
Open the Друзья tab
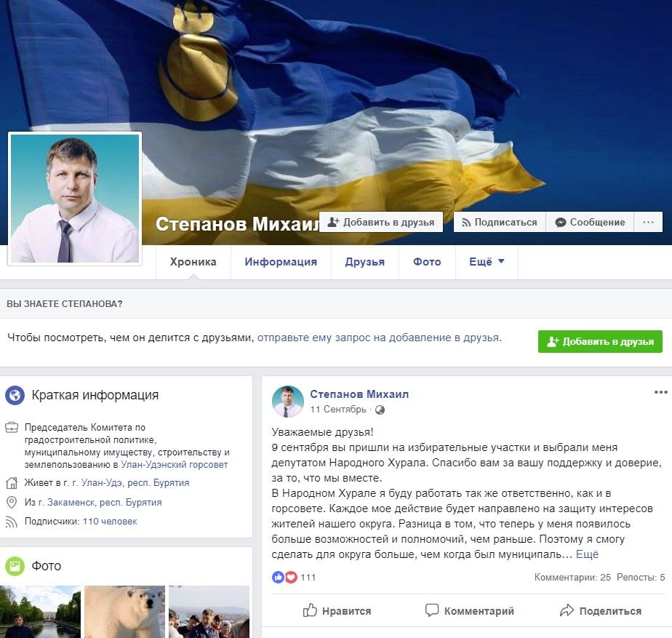coord(364,262)
